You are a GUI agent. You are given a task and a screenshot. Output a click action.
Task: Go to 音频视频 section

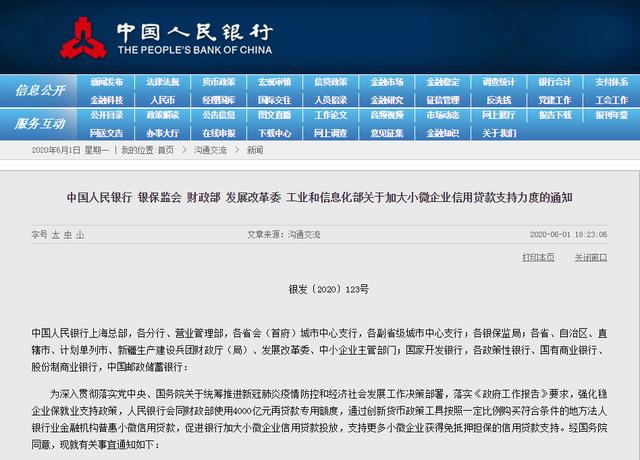[x=387, y=115]
